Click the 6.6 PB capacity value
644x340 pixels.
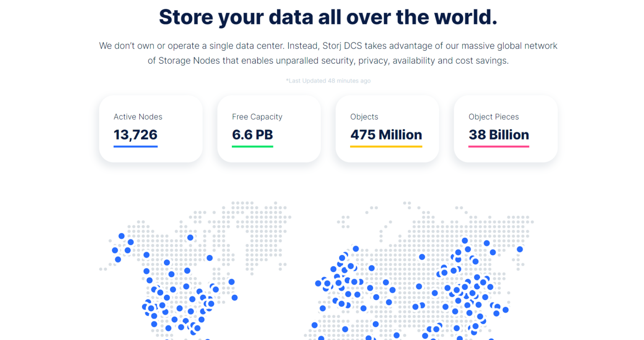(x=252, y=135)
